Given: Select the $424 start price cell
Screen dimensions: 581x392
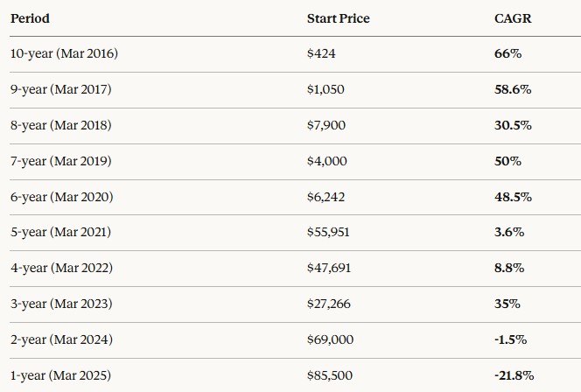Looking at the screenshot, I should tap(321, 53).
